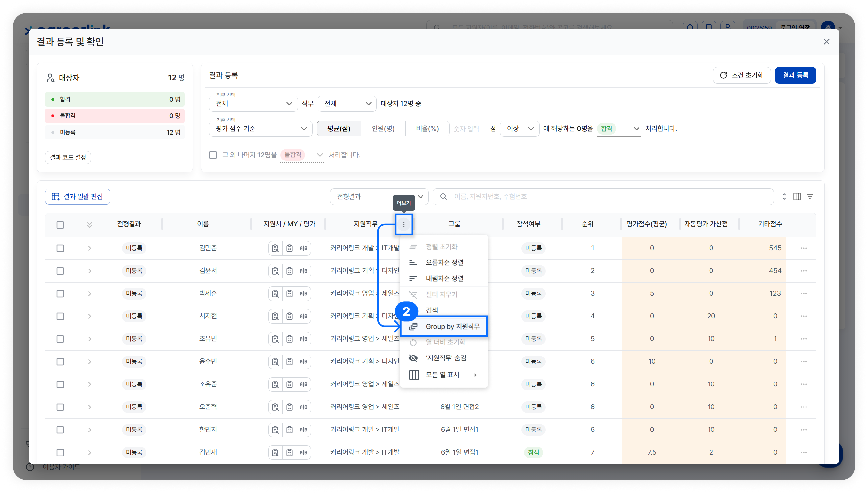
Task: Click the 합격 status row
Action: coord(115,99)
